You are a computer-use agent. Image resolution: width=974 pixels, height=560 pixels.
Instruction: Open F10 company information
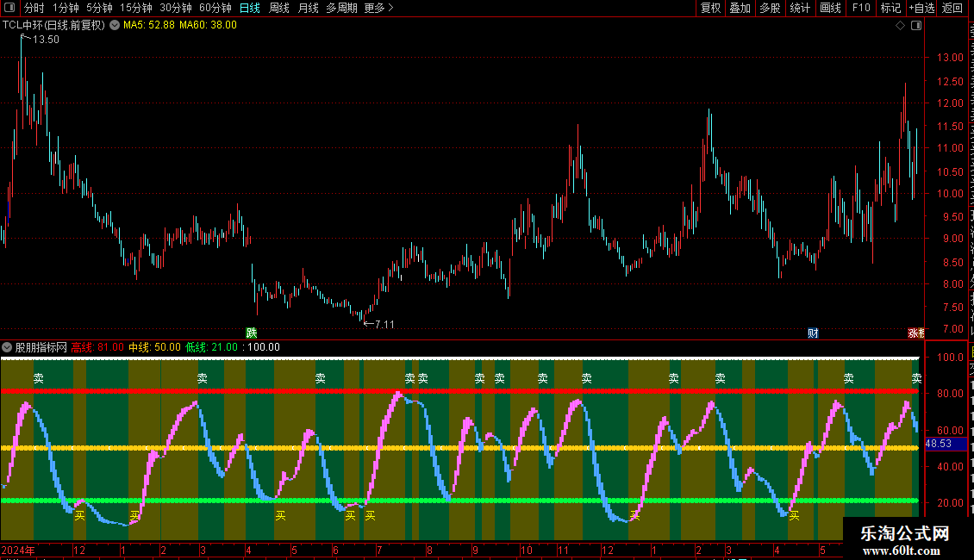[x=861, y=8]
